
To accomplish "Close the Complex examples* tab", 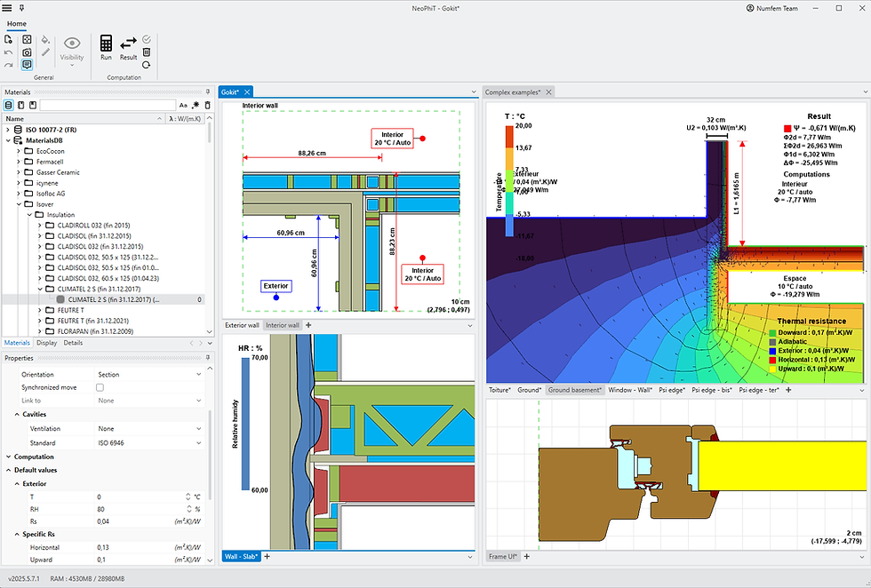I will (x=548, y=92).
